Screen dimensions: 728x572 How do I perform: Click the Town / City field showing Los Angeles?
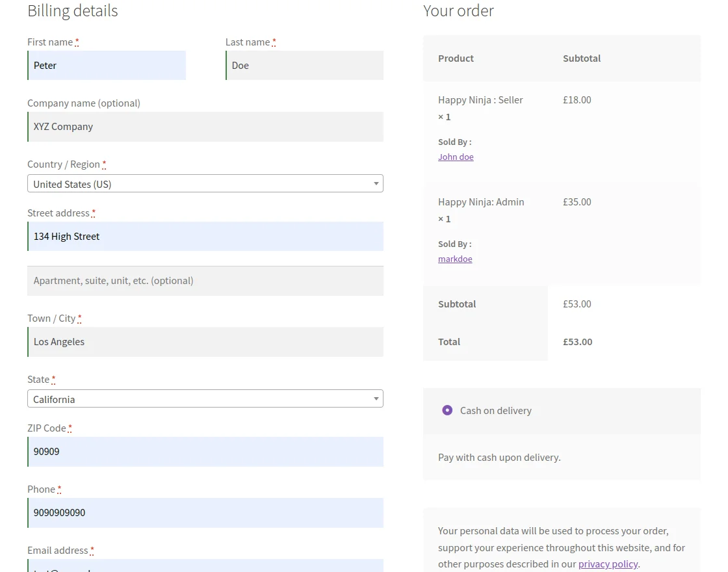(x=205, y=341)
